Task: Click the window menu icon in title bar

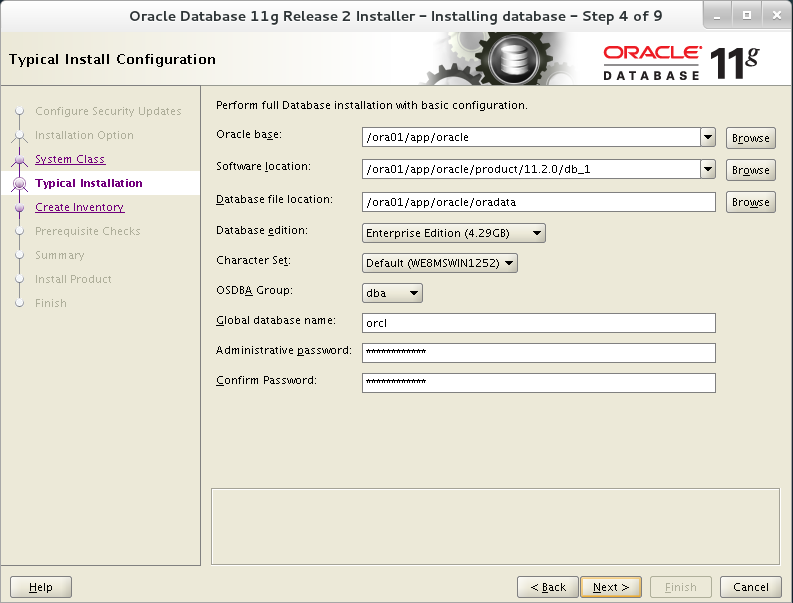Action: [14, 16]
